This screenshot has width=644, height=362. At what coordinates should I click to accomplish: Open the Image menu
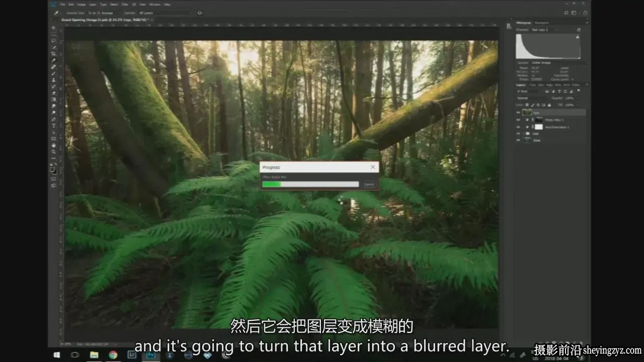82,5
